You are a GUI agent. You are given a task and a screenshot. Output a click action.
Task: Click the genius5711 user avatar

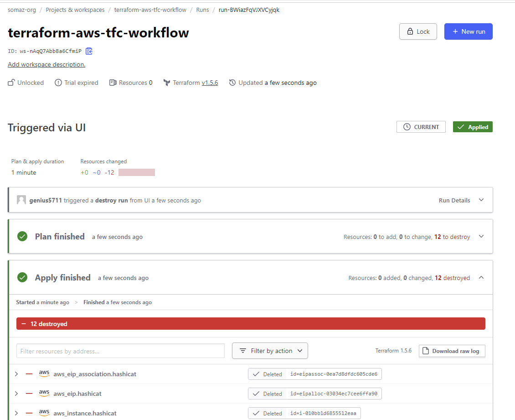coord(21,200)
